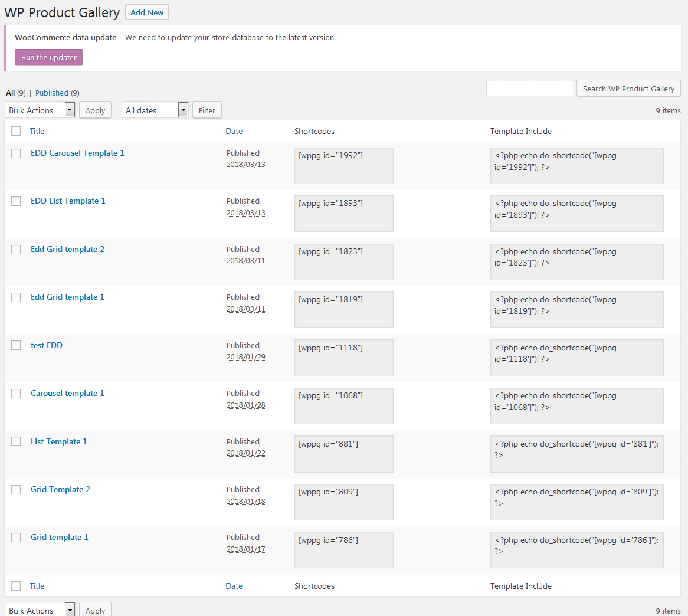Open the bottom Bulk Actions dropdown
Viewport: 688px width, 616px height.
(x=40, y=610)
